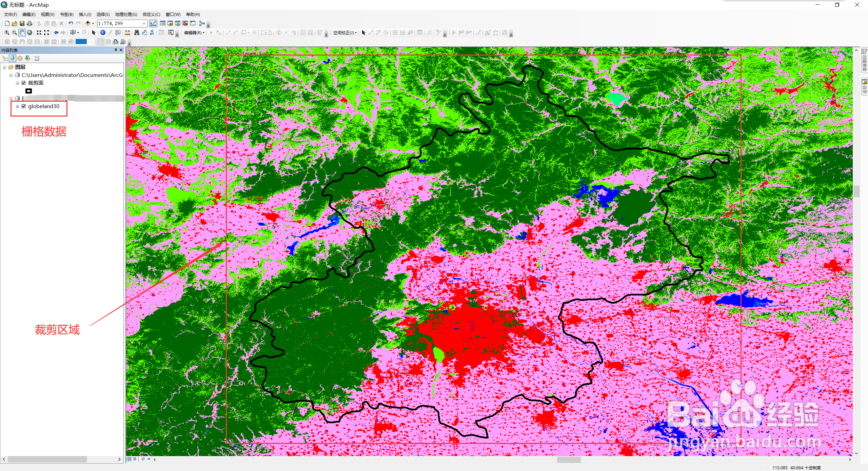
Task: Expand the globeland30 layer legend
Action: pos(18,106)
